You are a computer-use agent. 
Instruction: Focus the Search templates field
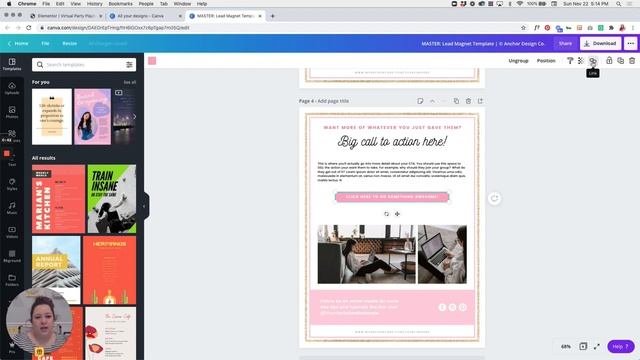click(84, 64)
